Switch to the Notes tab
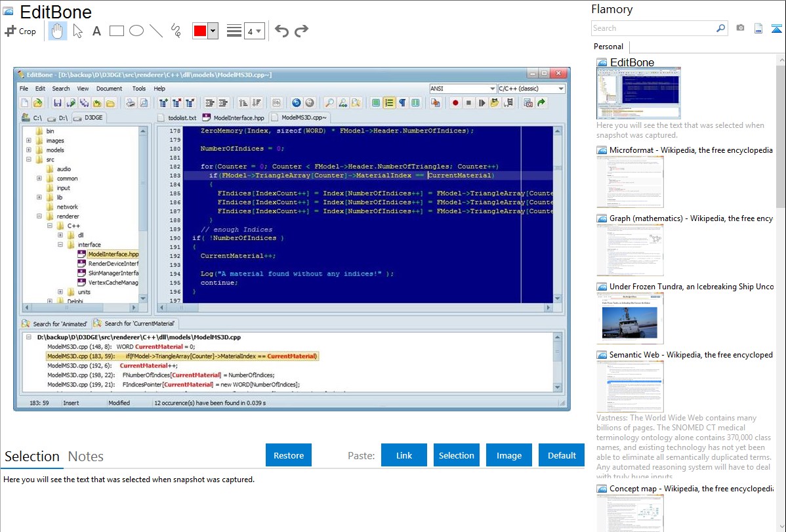Screen dimensions: 786x532 [x=85, y=457]
